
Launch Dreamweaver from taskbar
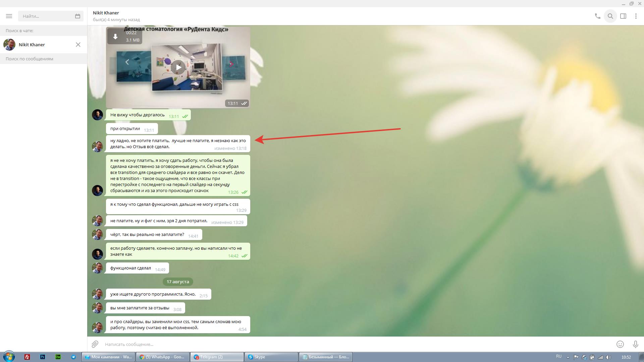58,357
